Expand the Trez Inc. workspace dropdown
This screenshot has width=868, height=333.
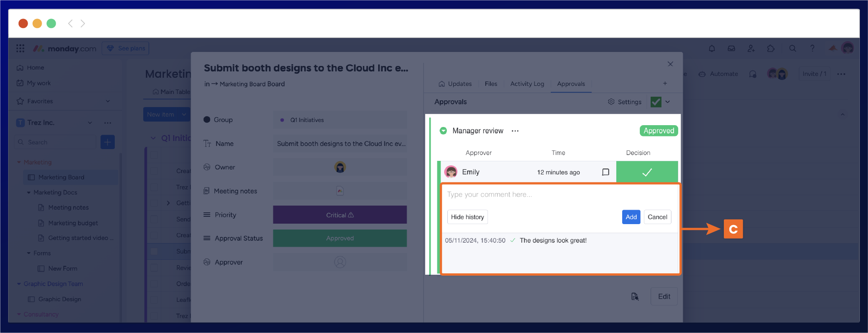pyautogui.click(x=90, y=123)
